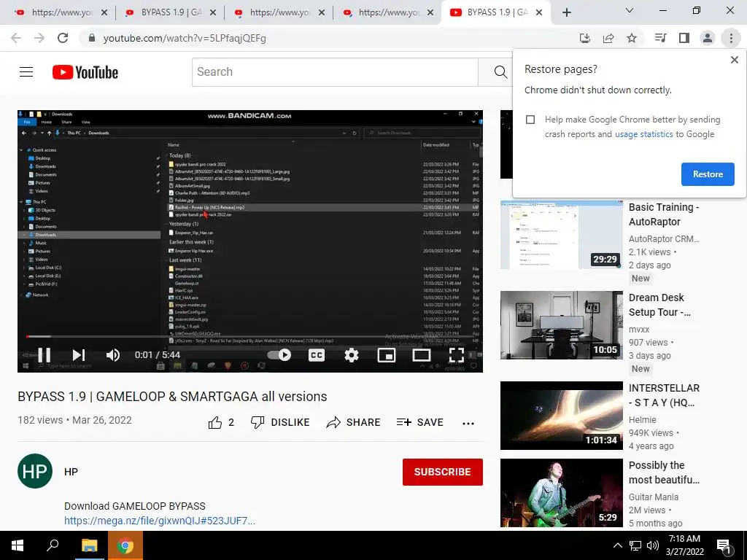Open the taskbar clock and date
This screenshot has height=560, width=747.
click(x=684, y=545)
